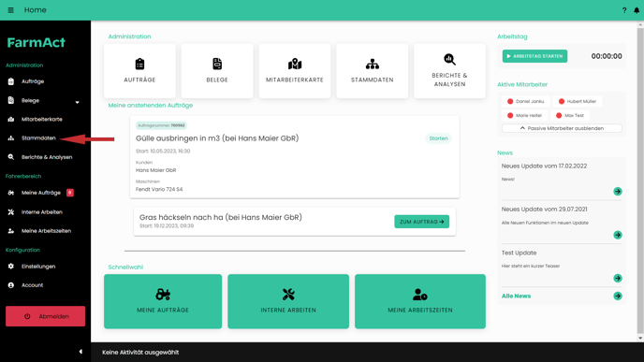Image resolution: width=644 pixels, height=362 pixels.
Task: Expand Belege submenu arrow
Action: pyautogui.click(x=77, y=102)
